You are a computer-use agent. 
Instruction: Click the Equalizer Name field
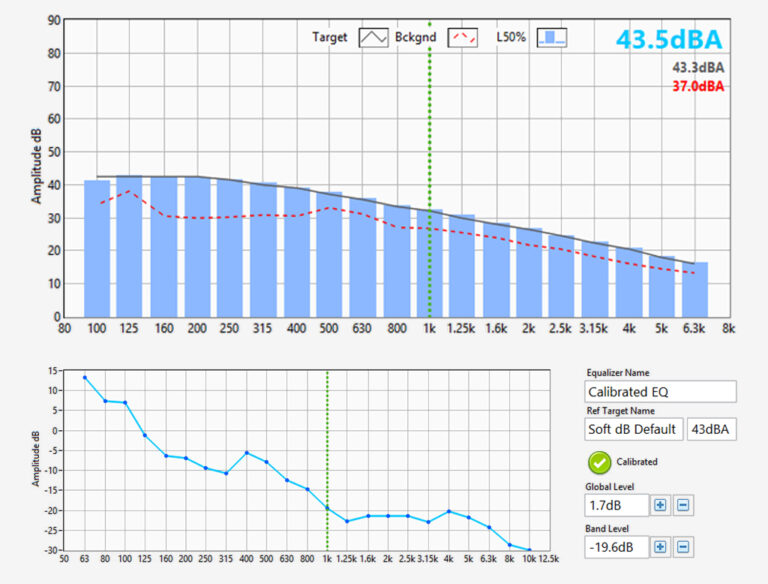660,392
